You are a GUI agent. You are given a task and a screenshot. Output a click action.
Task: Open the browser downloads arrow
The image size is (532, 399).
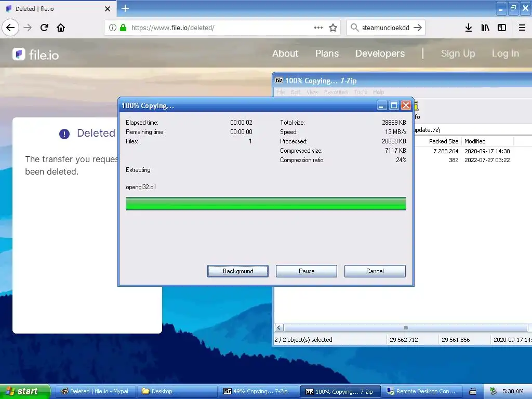pyautogui.click(x=469, y=28)
